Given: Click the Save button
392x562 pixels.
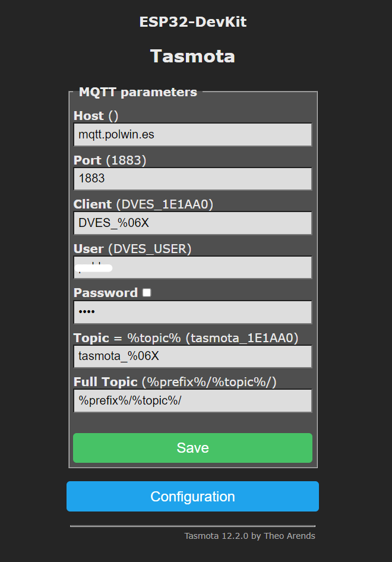Looking at the screenshot, I should (x=192, y=448).
